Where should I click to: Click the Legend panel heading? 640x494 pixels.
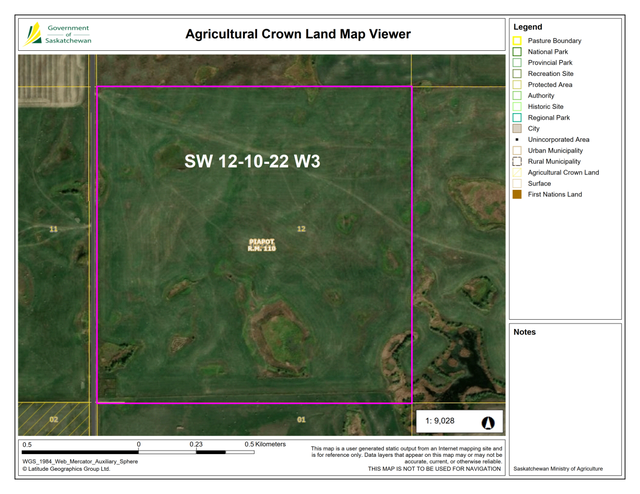(x=527, y=26)
